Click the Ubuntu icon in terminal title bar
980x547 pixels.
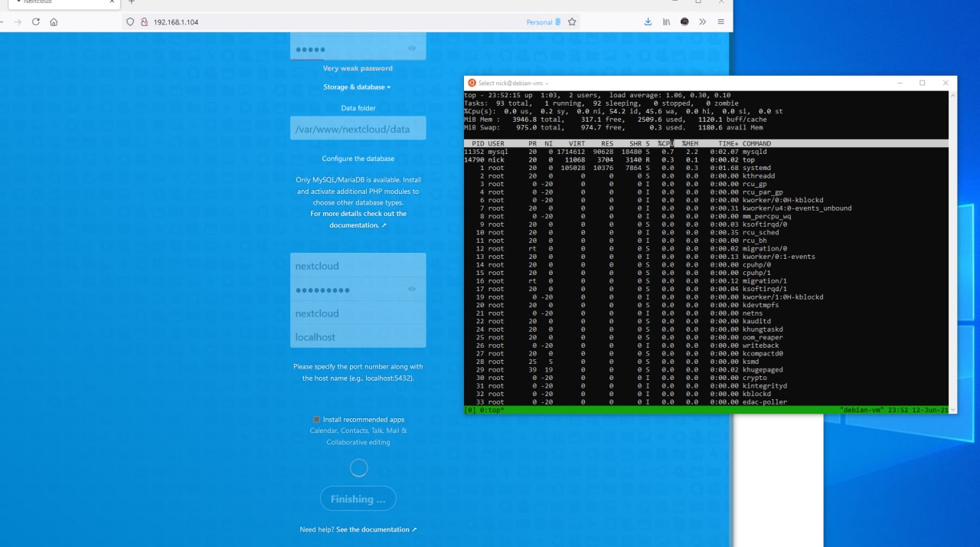[x=472, y=83]
